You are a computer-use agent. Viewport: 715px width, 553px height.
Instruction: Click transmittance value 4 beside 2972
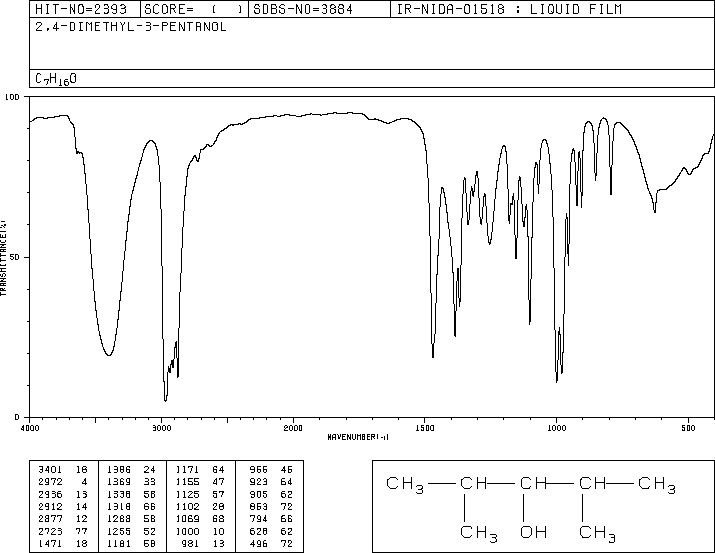click(x=84, y=482)
